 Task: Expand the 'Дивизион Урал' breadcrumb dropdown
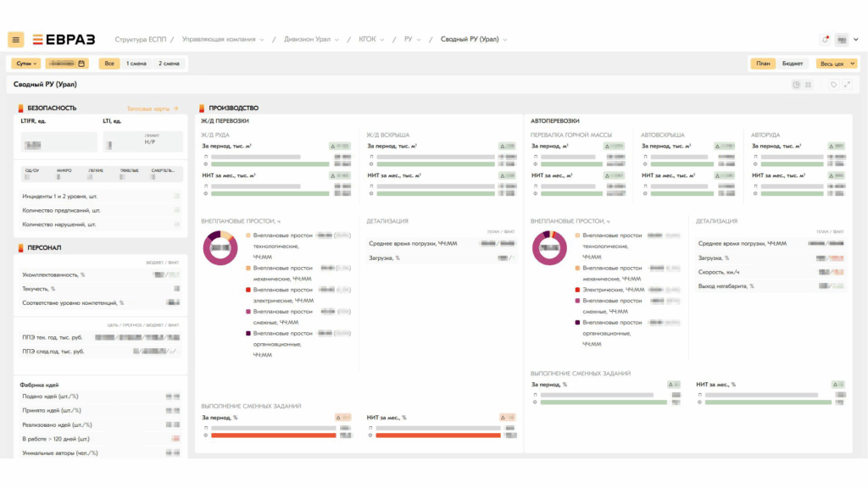(312, 40)
